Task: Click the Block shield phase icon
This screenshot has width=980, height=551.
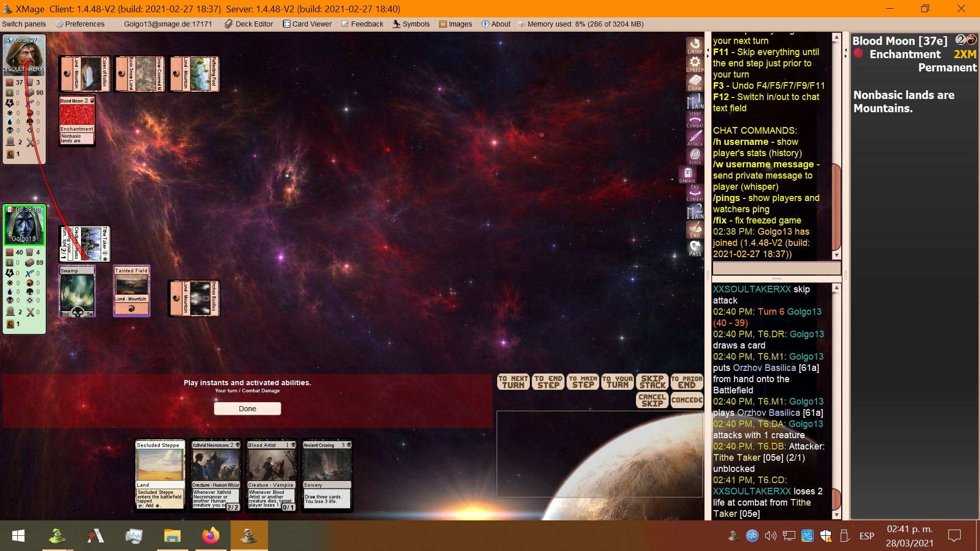Action: [x=695, y=156]
